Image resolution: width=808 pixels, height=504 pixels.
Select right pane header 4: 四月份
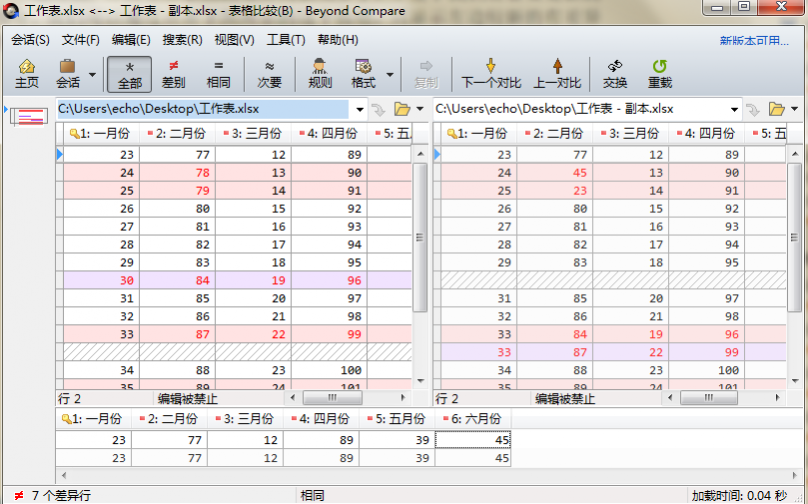coord(706,133)
